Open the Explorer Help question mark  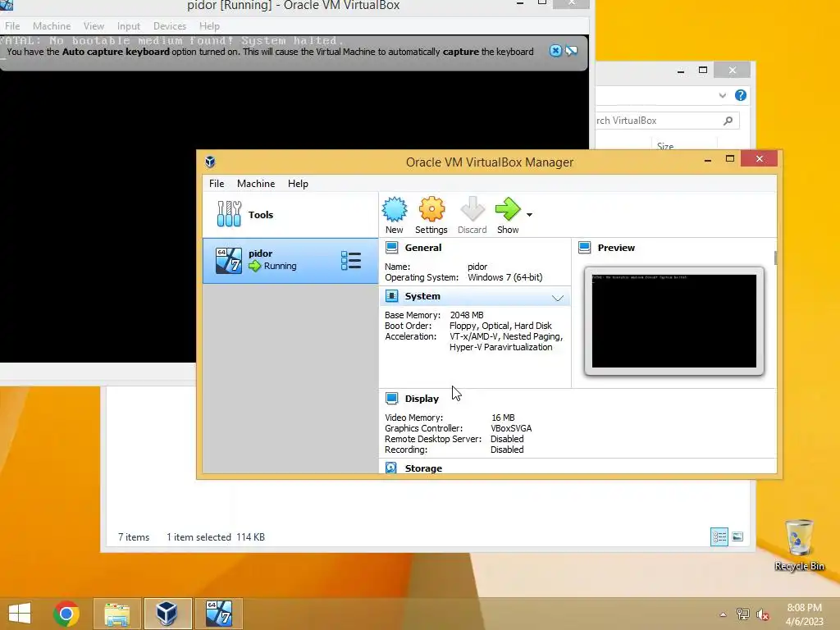coord(741,95)
